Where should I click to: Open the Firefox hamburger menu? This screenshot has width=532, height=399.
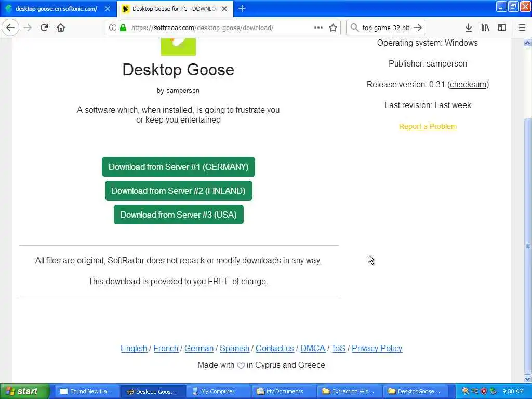click(522, 28)
